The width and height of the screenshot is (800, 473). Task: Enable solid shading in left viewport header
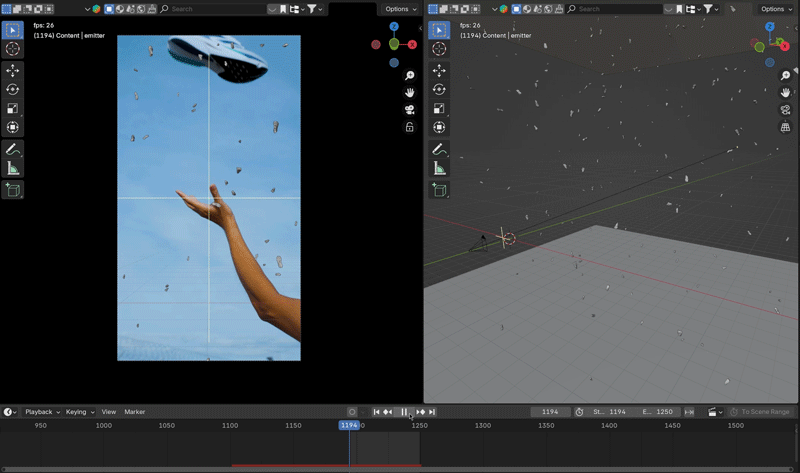pos(120,9)
